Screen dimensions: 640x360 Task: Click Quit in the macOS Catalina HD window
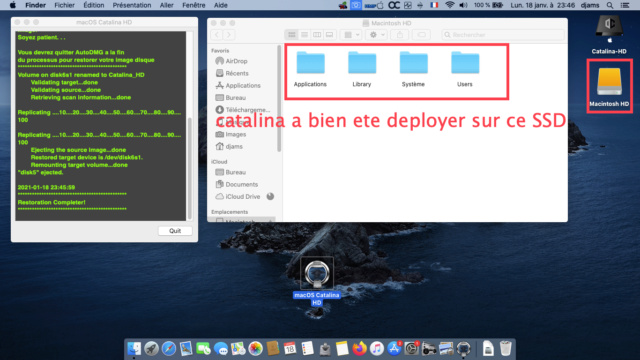point(175,231)
